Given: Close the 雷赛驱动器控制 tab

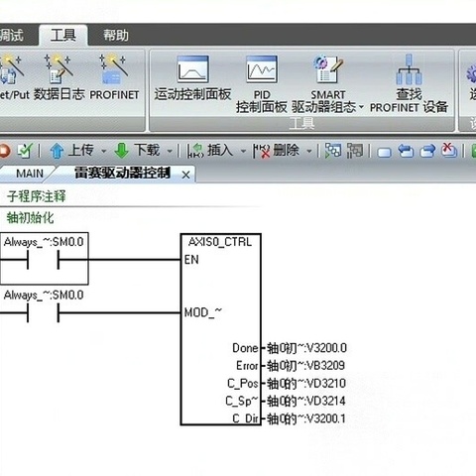Looking at the screenshot, I should click(186, 175).
